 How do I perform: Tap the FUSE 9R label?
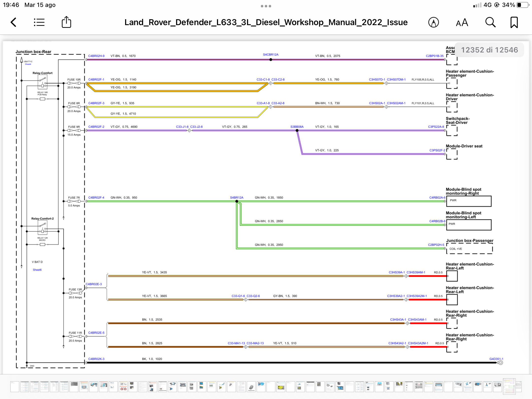click(x=74, y=127)
